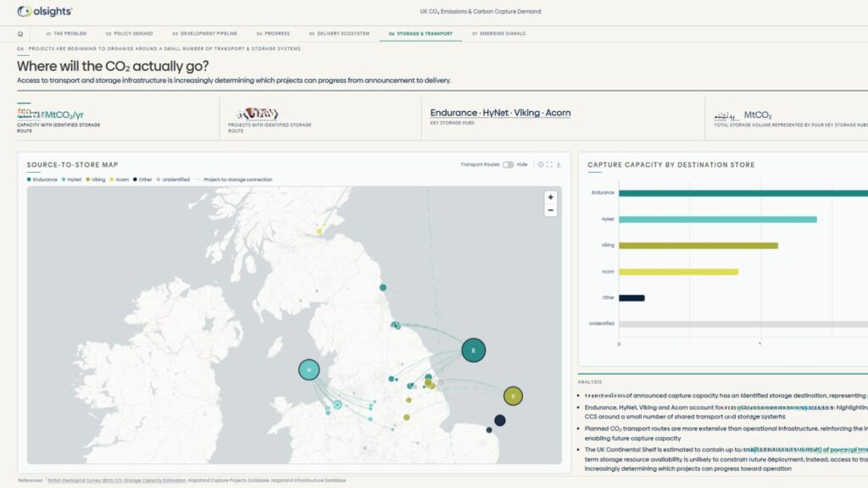Toggle Unidentified in the map legend
This screenshot has height=488, width=868.
click(x=173, y=180)
